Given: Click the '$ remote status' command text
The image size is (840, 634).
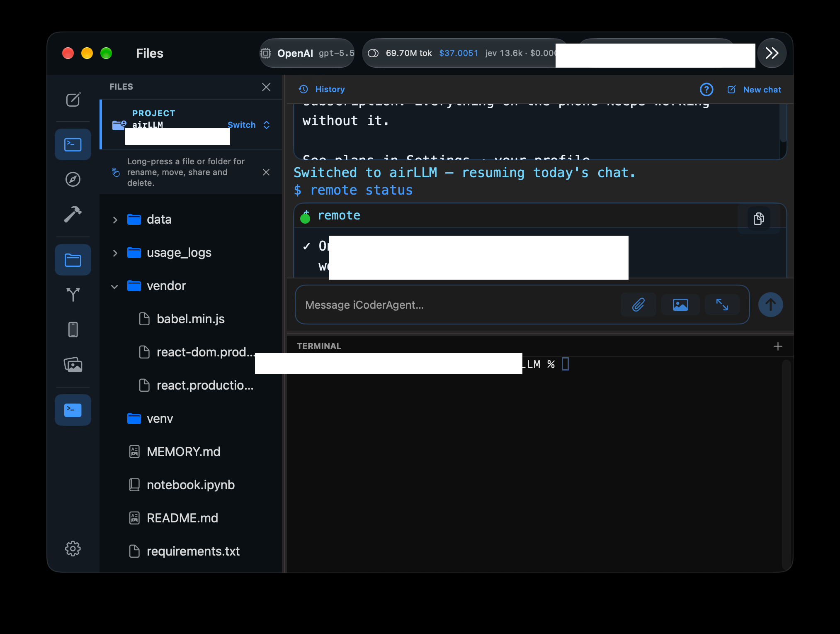Looking at the screenshot, I should [353, 190].
